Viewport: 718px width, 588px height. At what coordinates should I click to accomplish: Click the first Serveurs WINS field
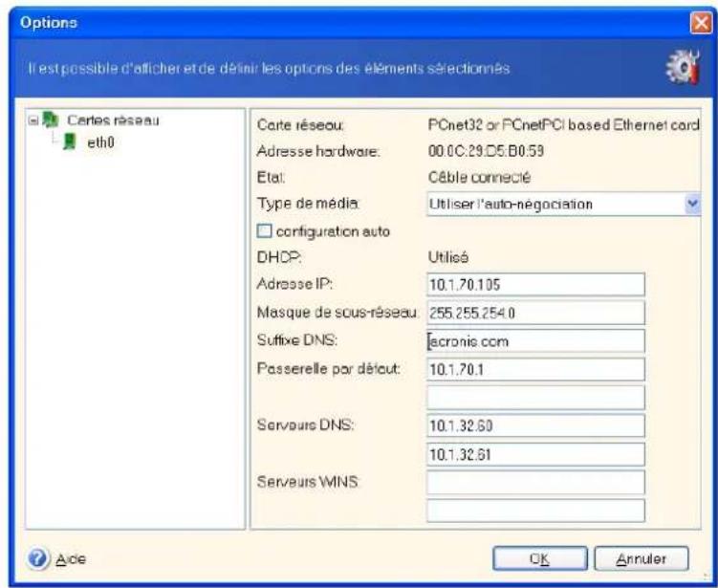point(535,482)
